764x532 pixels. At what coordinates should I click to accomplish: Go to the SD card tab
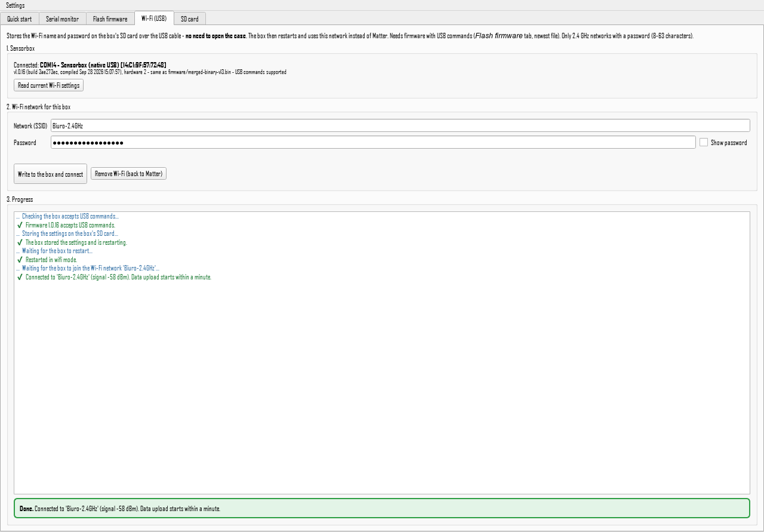tap(190, 19)
